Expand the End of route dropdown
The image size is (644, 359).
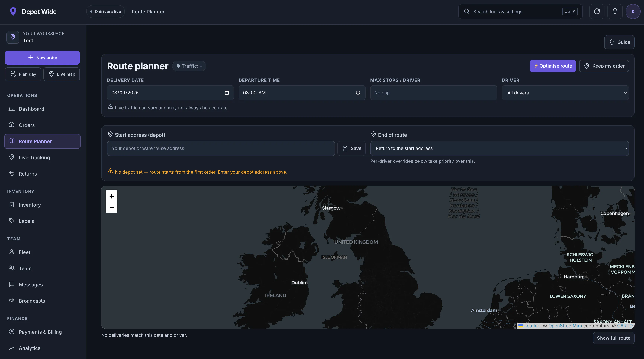(499, 148)
